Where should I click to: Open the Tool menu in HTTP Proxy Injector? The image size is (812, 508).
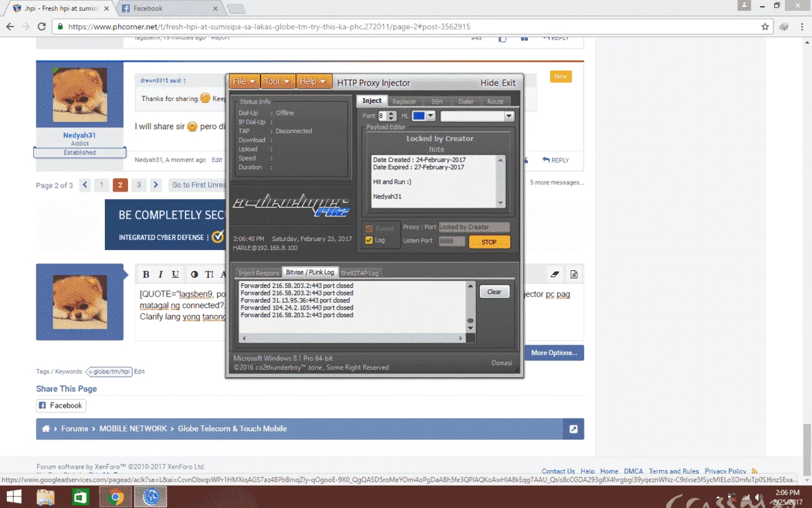click(277, 81)
